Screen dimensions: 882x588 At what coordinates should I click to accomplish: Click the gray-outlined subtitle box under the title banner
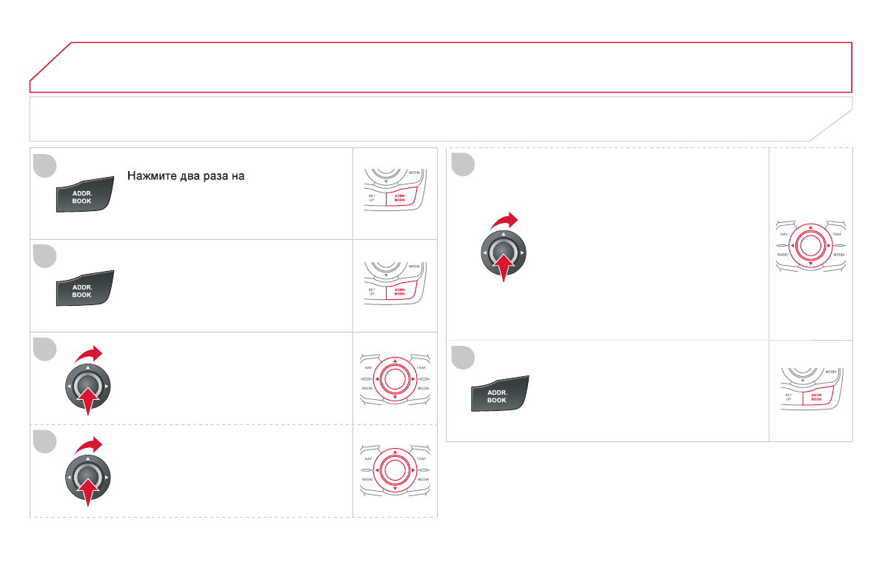tap(441, 118)
